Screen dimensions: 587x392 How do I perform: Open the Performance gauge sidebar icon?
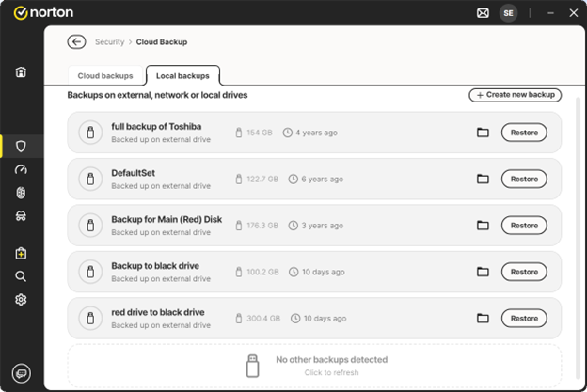21,170
